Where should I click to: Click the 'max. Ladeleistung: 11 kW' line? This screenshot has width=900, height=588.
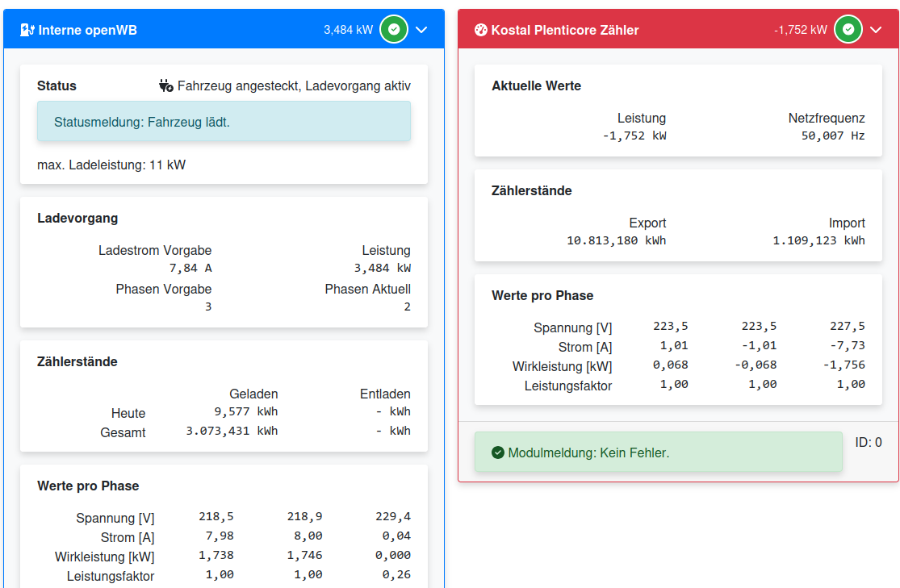[111, 165]
